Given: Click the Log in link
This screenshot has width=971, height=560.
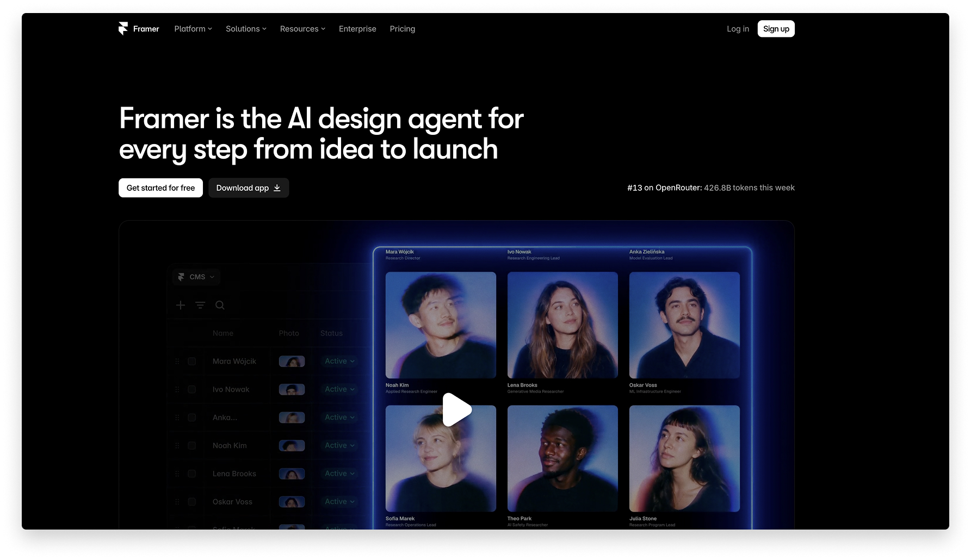Looking at the screenshot, I should point(738,29).
